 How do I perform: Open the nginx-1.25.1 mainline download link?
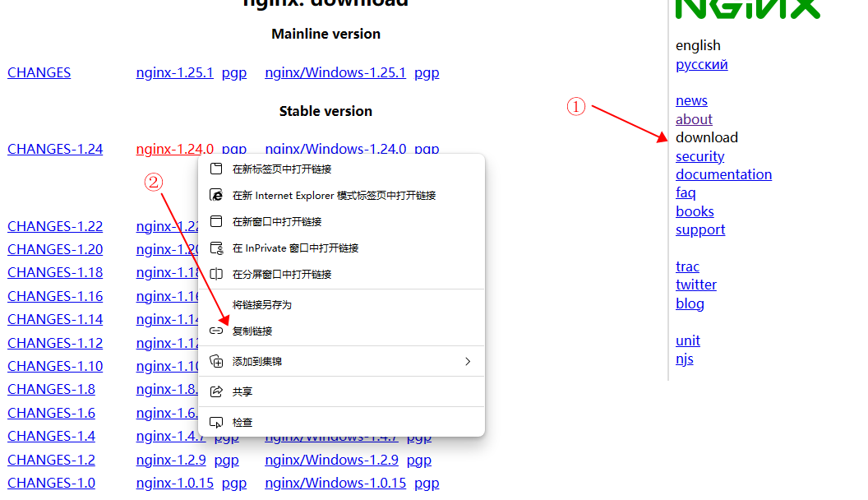[x=174, y=72]
